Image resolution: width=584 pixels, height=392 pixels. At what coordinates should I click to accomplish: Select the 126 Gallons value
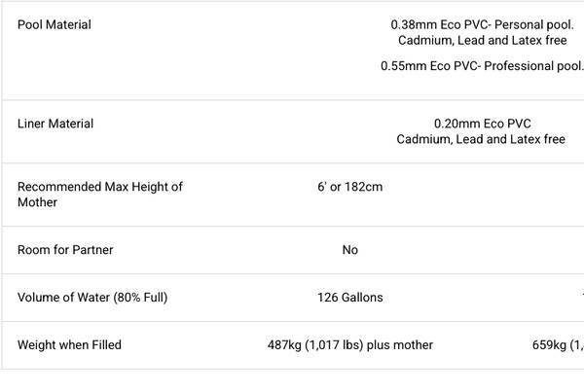(349, 297)
